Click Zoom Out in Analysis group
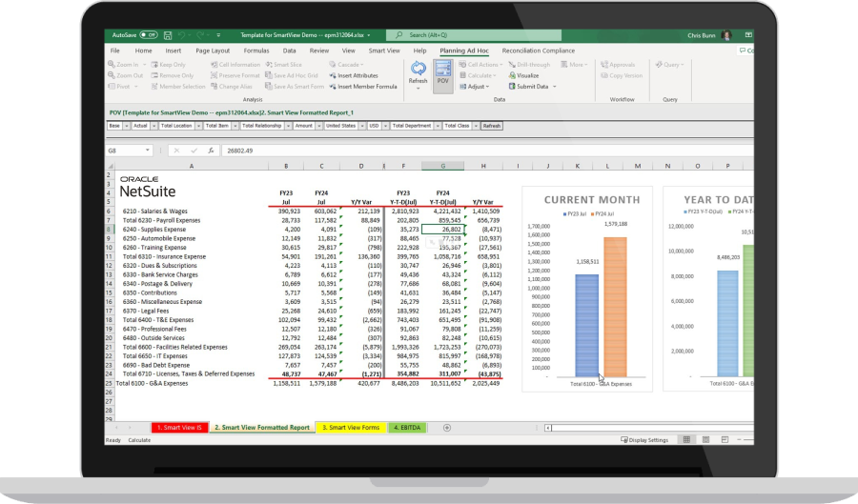 tap(125, 75)
